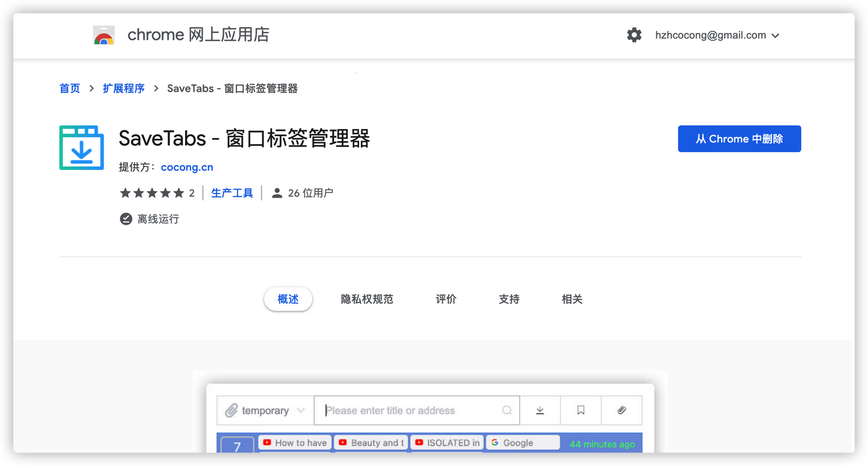
Task: Click the 离线运行 checkmark badge icon
Action: [x=125, y=219]
